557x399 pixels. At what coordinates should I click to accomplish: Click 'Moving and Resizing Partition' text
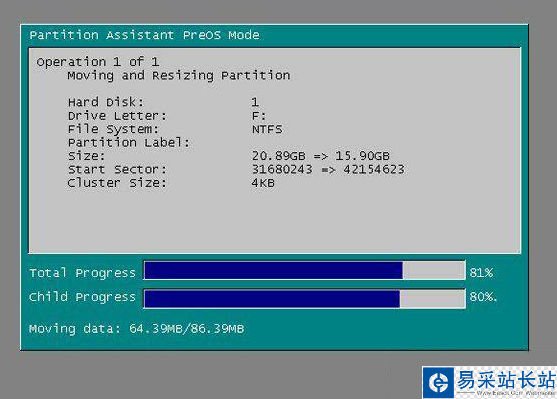pyautogui.click(x=179, y=76)
